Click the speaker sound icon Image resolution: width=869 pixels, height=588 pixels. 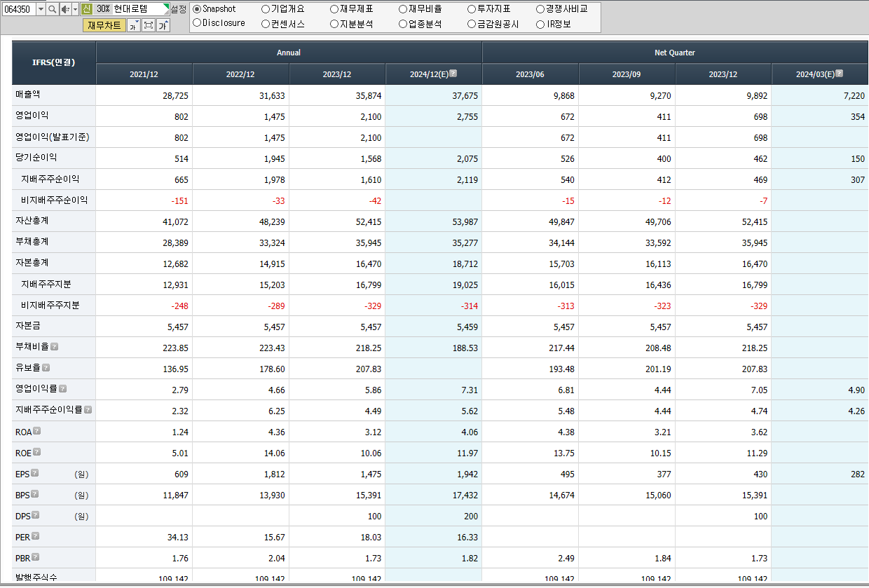[x=64, y=9]
